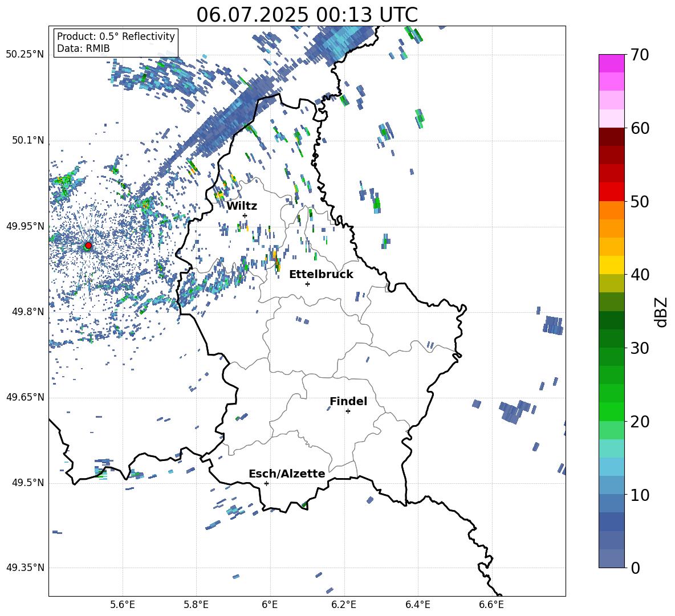Click the colorbar tick value 0
The width and height of the screenshot is (675, 616).
click(x=635, y=568)
